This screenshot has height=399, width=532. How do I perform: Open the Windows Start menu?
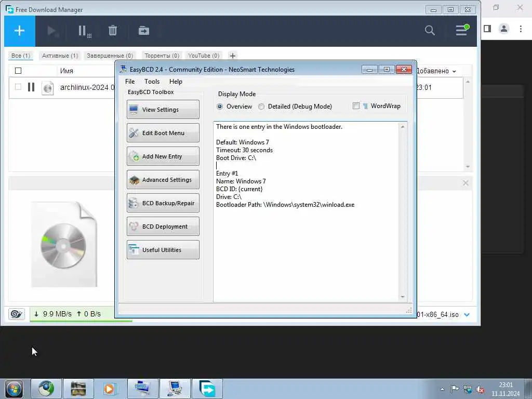(x=14, y=389)
